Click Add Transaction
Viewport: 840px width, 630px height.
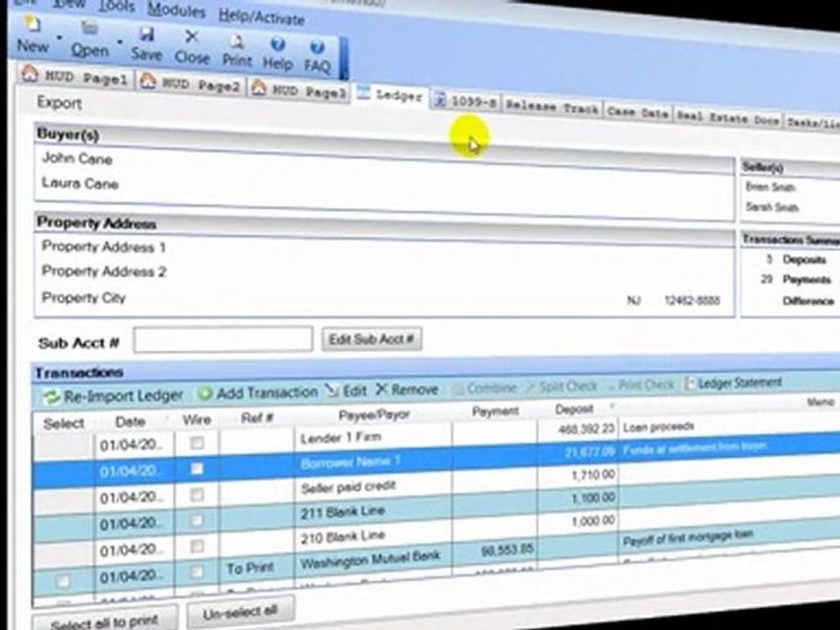pos(258,393)
